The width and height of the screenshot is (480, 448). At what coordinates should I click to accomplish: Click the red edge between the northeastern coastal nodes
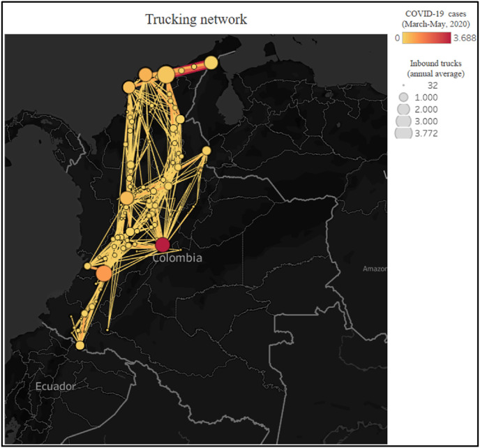pos(190,68)
